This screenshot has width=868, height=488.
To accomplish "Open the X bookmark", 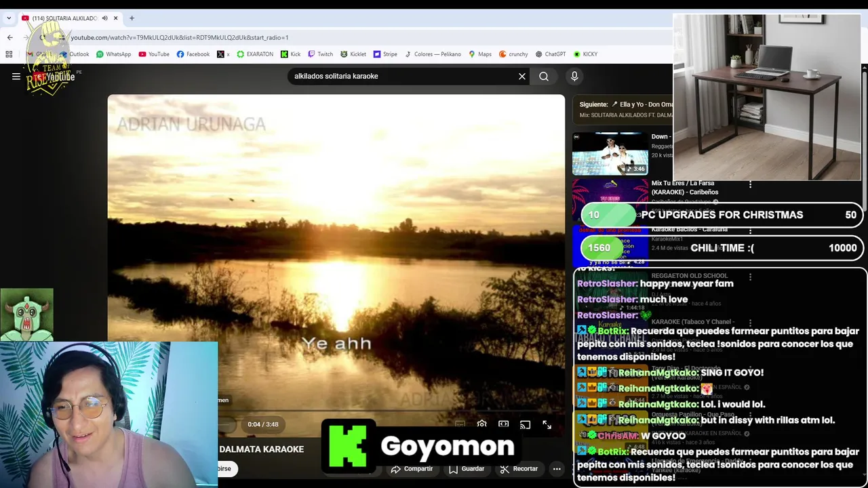I will click(x=223, y=54).
